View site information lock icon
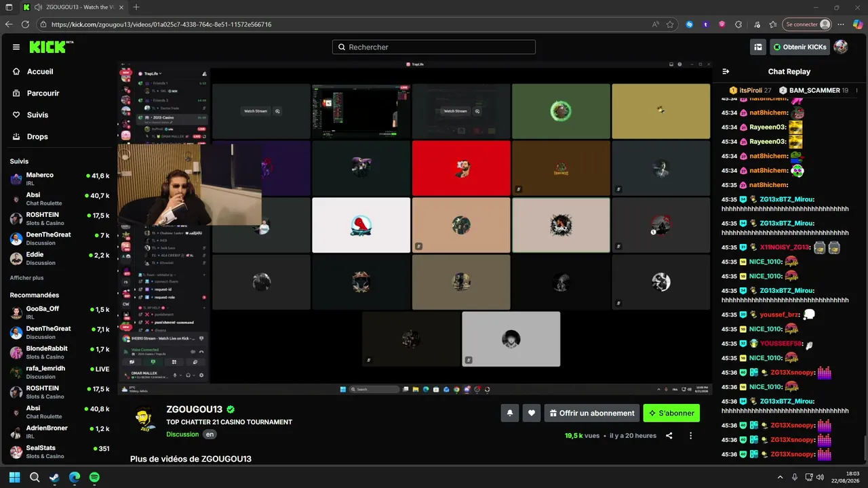 click(43, 24)
